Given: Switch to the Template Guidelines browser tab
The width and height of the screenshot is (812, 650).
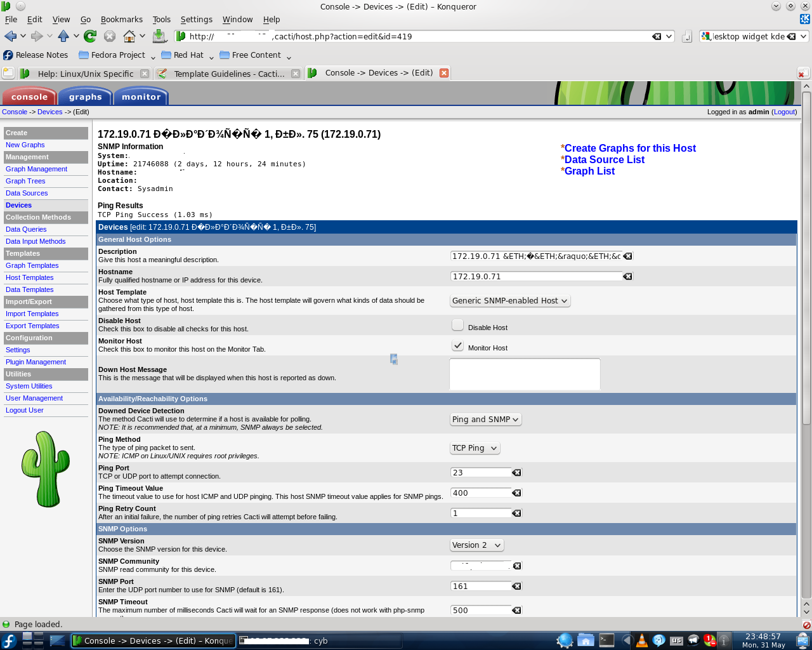Looking at the screenshot, I should pos(228,74).
